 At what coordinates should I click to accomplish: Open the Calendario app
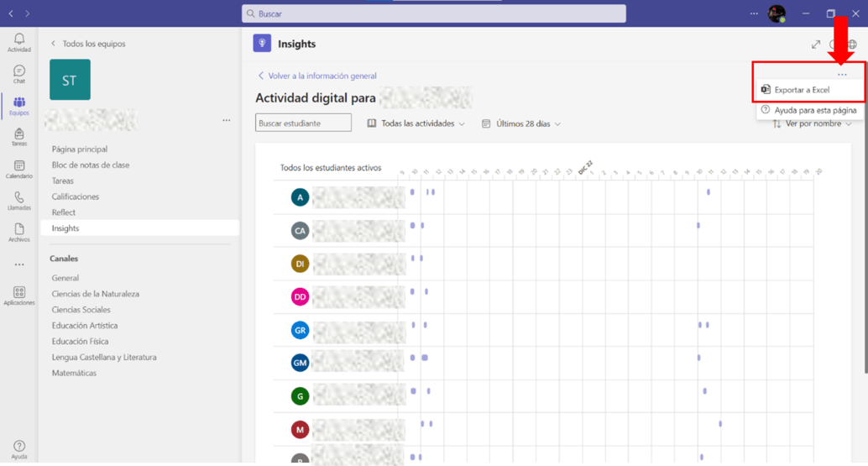tap(18, 169)
